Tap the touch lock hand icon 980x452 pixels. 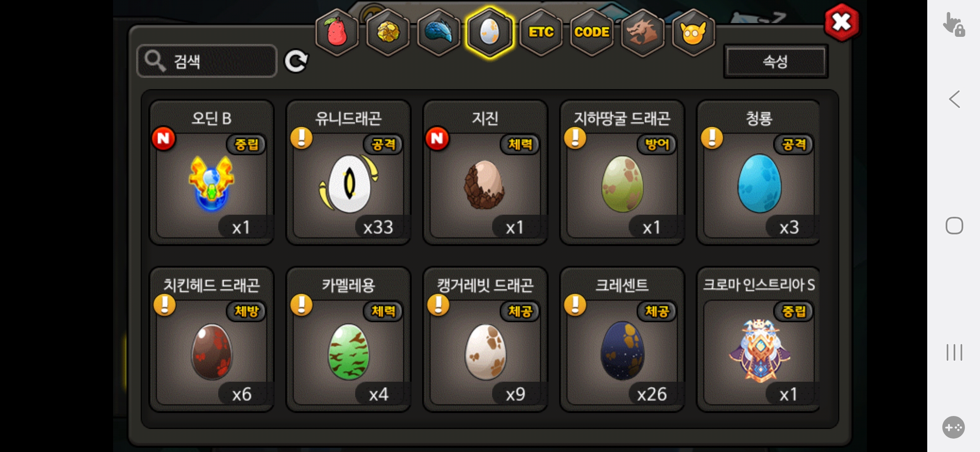tap(954, 24)
